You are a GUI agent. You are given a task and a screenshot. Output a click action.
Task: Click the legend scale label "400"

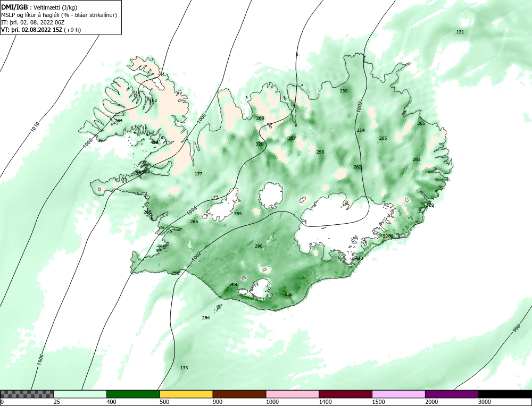(111, 402)
